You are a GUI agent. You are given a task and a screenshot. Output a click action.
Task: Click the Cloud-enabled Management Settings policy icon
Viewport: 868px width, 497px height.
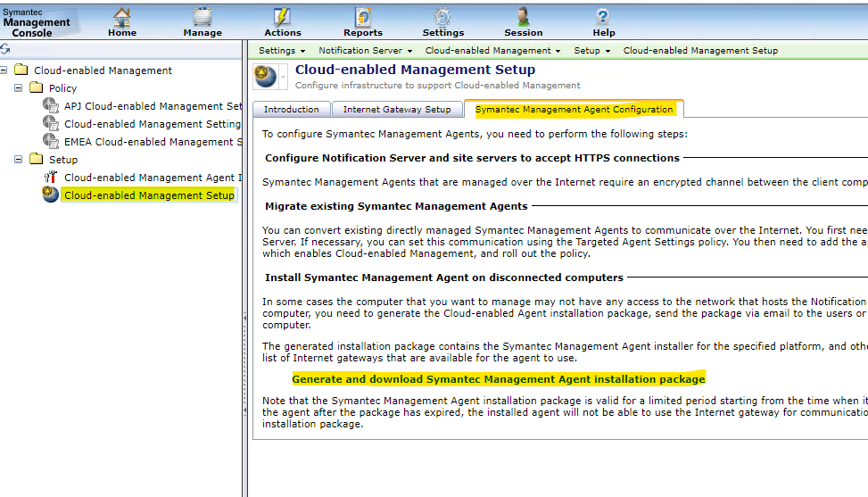(x=50, y=123)
